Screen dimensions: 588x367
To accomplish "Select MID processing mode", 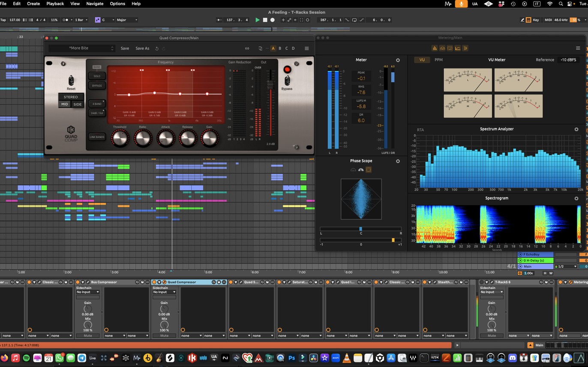I will (x=65, y=104).
